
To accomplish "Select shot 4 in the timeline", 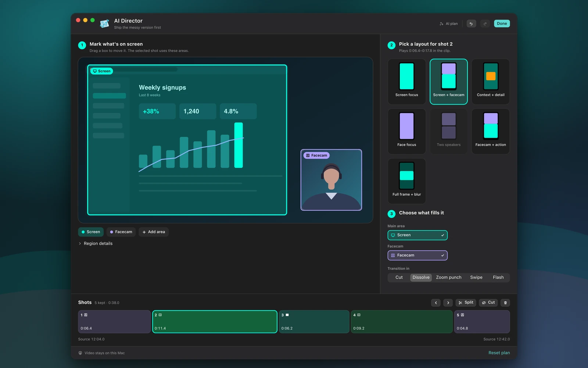I will click(x=402, y=322).
